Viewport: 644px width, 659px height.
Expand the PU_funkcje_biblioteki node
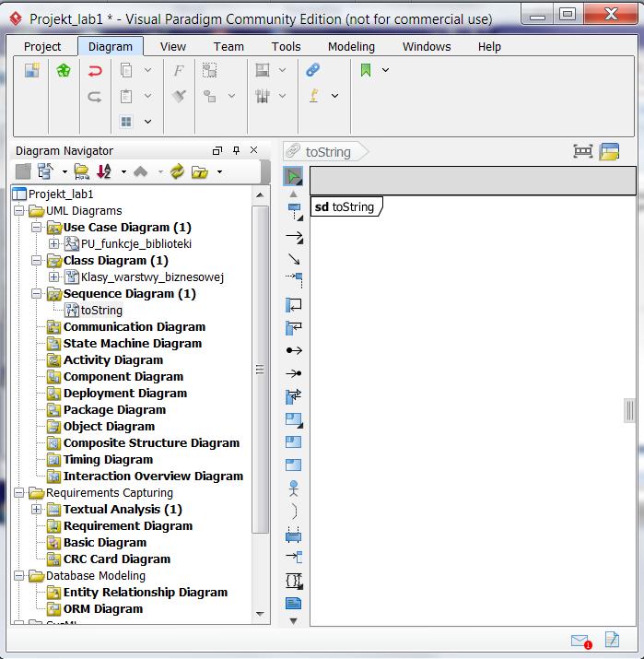point(53,243)
